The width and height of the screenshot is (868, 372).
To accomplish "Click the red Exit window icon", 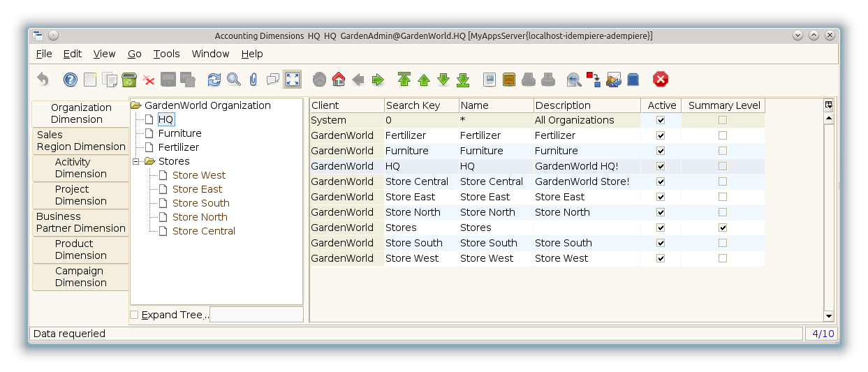I will pos(661,80).
